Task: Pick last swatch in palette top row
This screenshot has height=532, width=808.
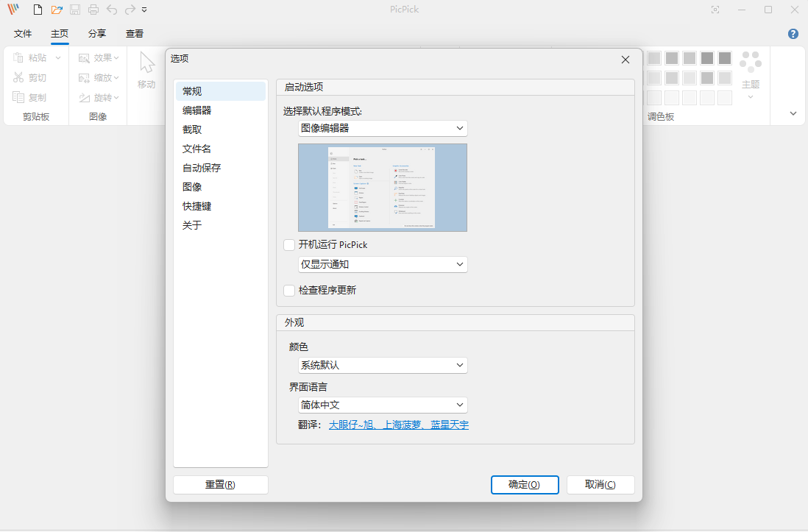Action: (725, 58)
